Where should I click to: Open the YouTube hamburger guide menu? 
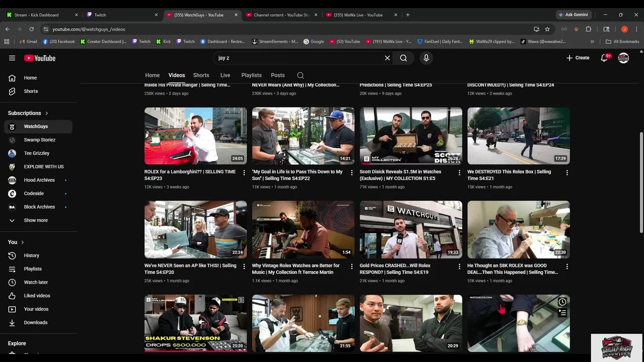click(x=12, y=58)
